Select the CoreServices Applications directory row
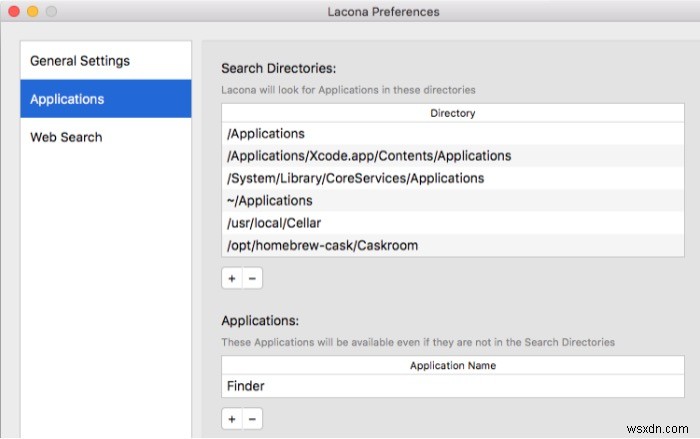 (451, 178)
